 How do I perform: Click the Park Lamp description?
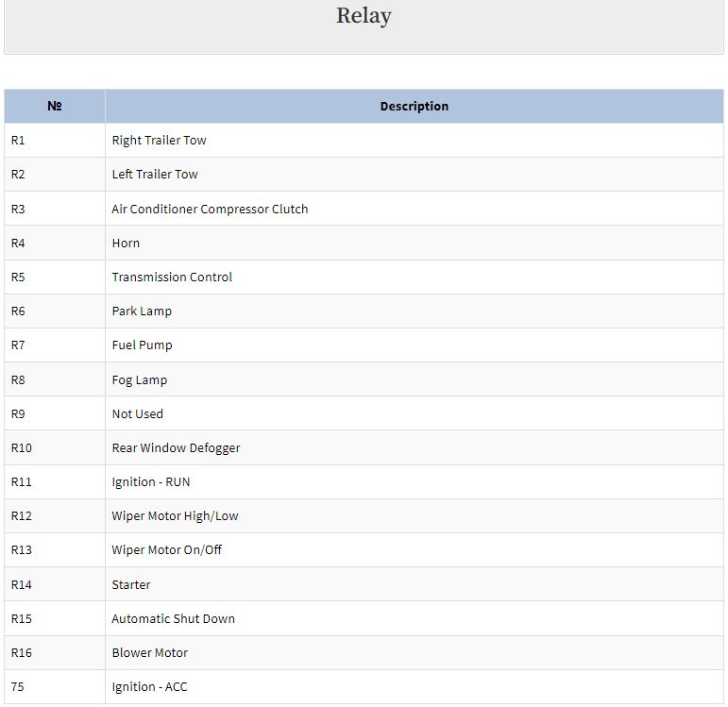pos(142,311)
